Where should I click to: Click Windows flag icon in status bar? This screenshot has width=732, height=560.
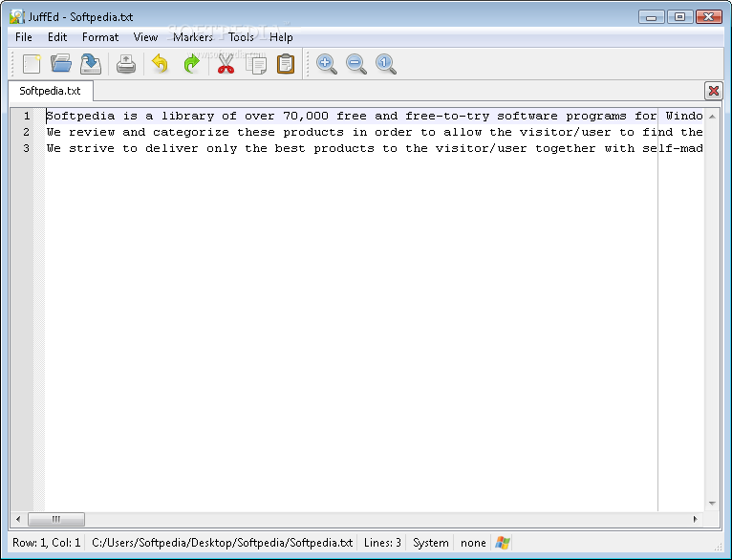point(503,543)
